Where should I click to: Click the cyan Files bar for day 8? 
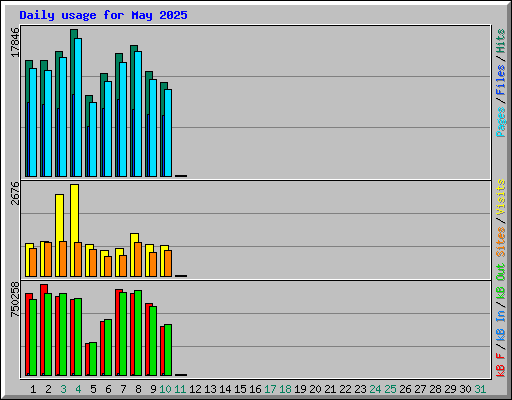[138, 114]
